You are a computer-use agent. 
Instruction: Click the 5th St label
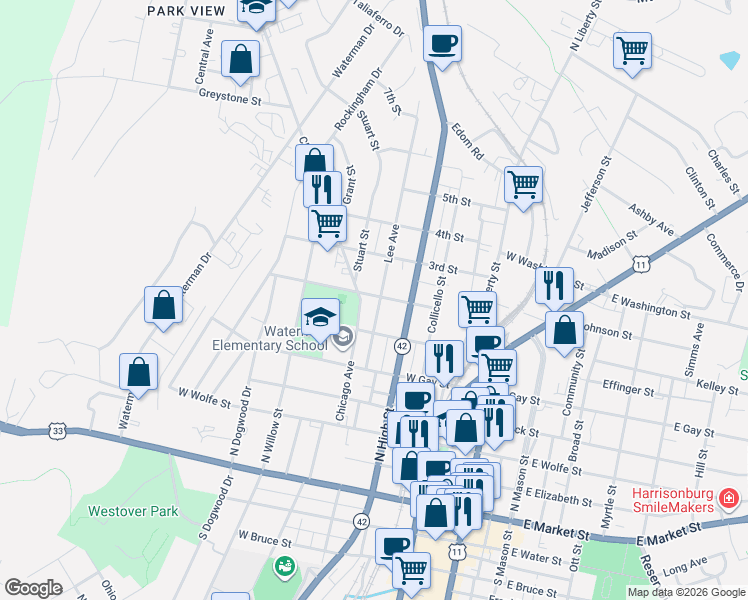point(457,199)
